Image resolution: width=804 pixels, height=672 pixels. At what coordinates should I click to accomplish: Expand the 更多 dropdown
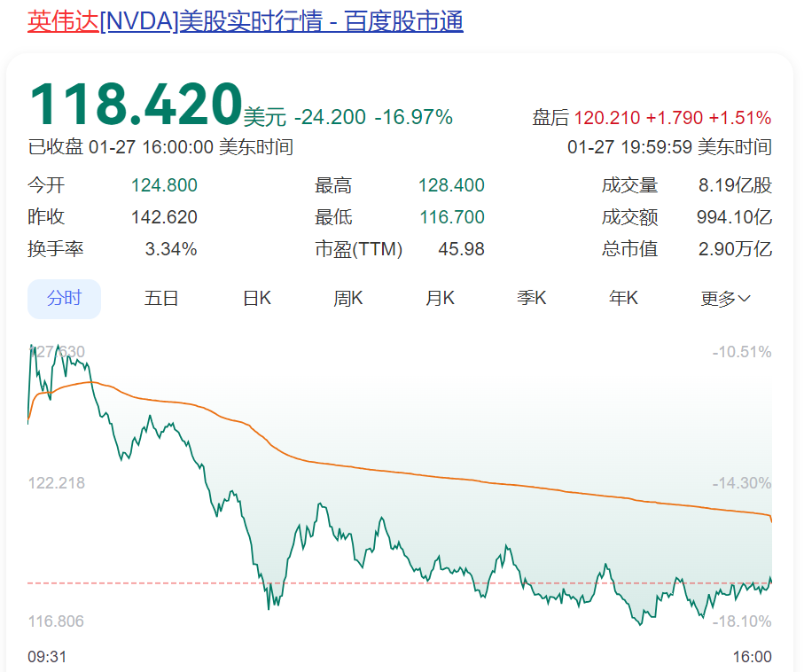click(725, 299)
